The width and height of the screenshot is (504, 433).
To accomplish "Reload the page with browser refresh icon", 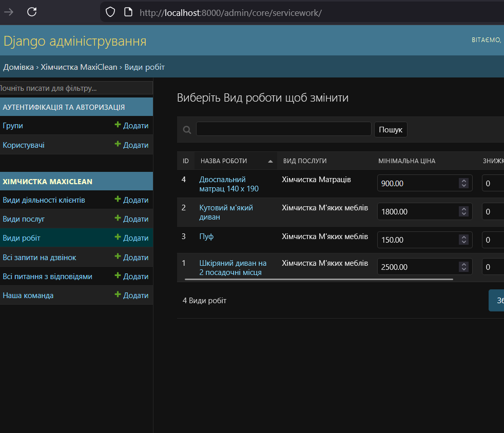I will click(x=32, y=12).
